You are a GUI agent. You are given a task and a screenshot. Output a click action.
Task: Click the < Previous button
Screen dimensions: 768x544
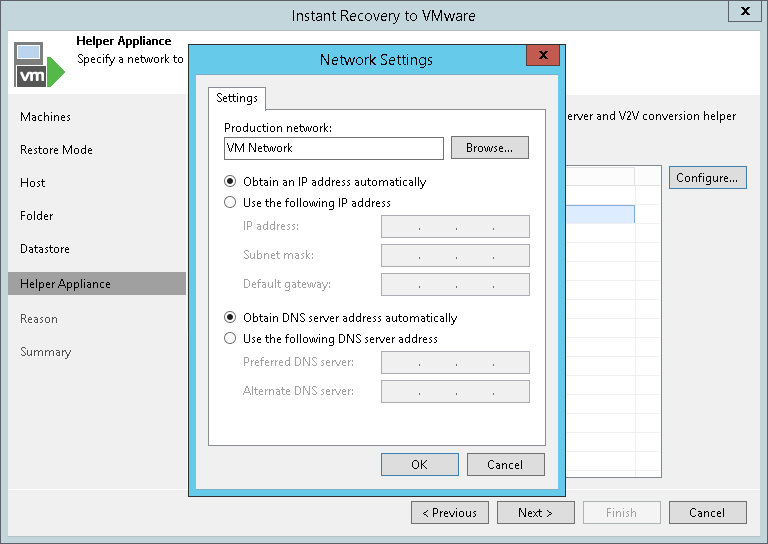click(x=450, y=513)
